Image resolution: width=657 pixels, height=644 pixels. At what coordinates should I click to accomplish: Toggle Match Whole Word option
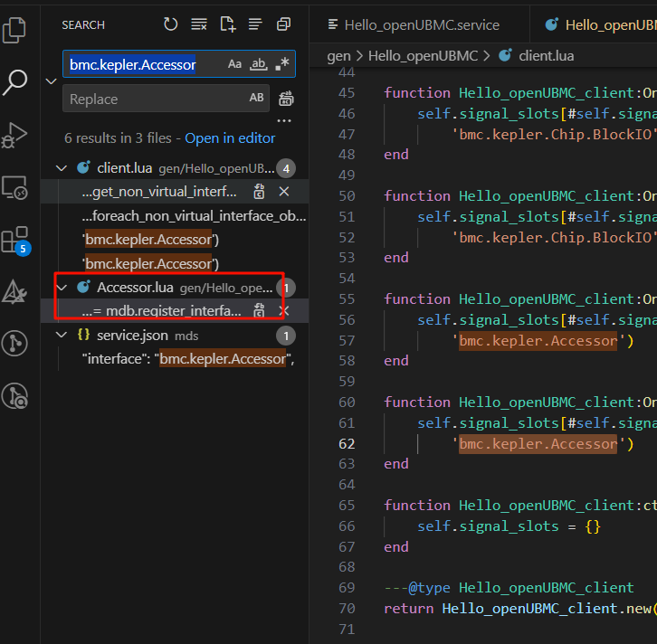point(259,64)
